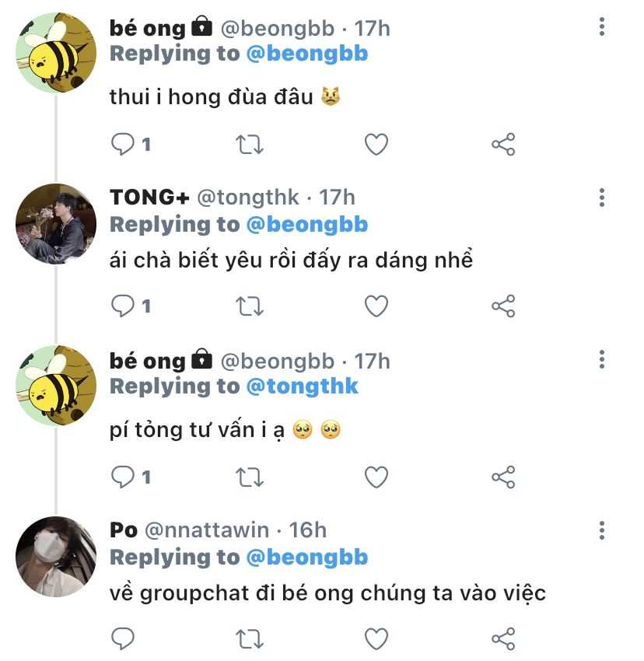644x661 pixels.
Task: Like the 'thui i hong đùa đâu' tweet
Action: coord(376,145)
